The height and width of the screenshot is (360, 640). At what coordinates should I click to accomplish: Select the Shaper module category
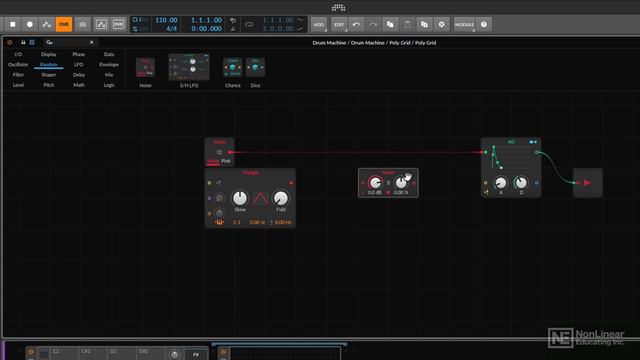(49, 75)
